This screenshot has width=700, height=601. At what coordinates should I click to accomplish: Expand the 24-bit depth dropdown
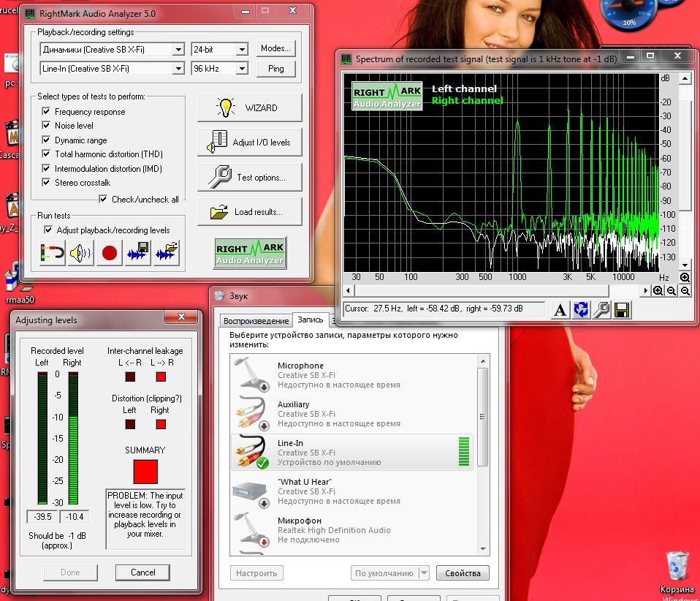[x=242, y=50]
